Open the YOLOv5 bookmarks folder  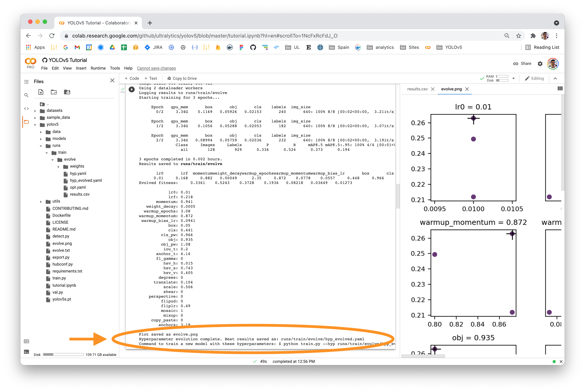pos(449,47)
